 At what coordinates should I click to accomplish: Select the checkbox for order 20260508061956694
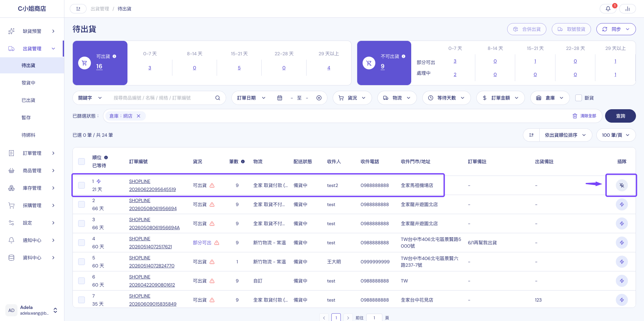pos(82,204)
